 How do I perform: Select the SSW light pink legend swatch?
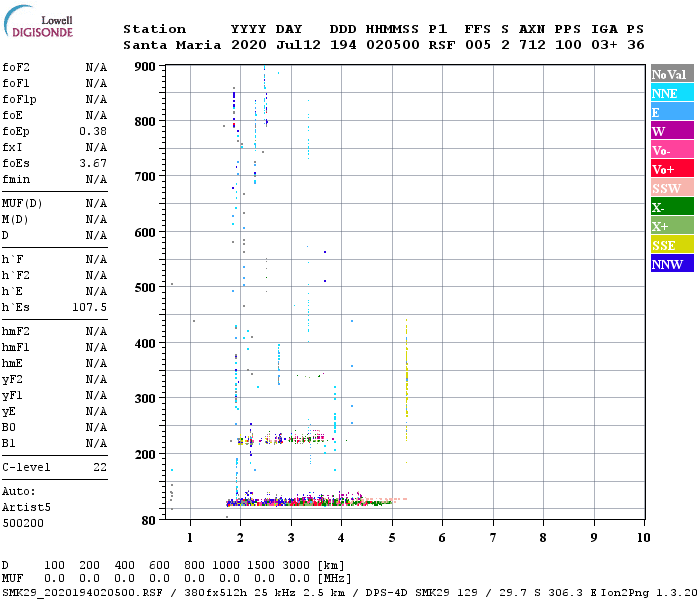tap(672, 188)
